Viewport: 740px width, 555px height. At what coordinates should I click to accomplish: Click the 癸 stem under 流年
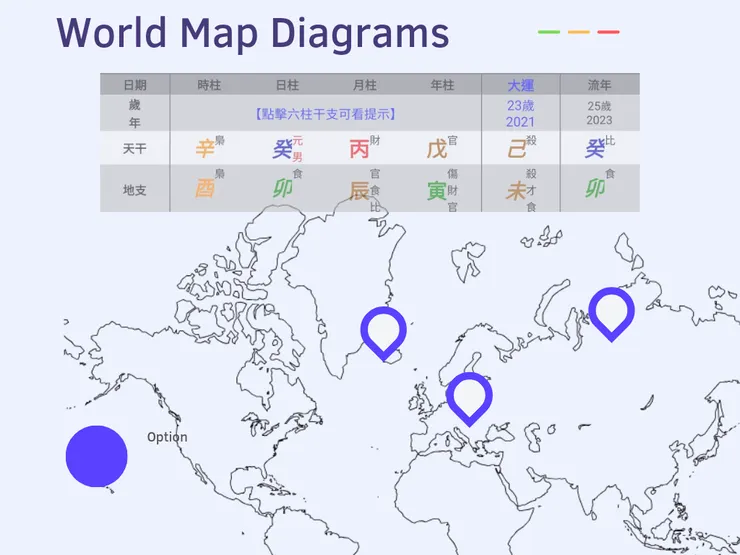(x=595, y=149)
